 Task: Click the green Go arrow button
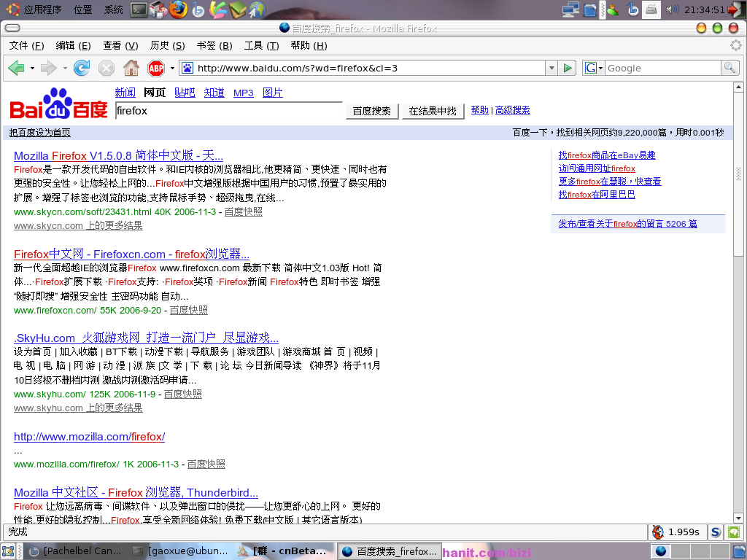click(568, 68)
